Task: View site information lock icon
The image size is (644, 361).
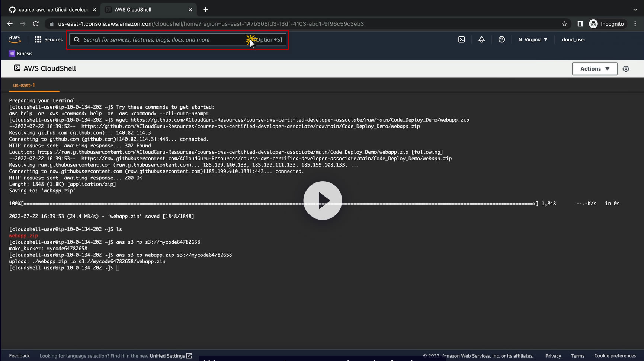Action: tap(51, 24)
